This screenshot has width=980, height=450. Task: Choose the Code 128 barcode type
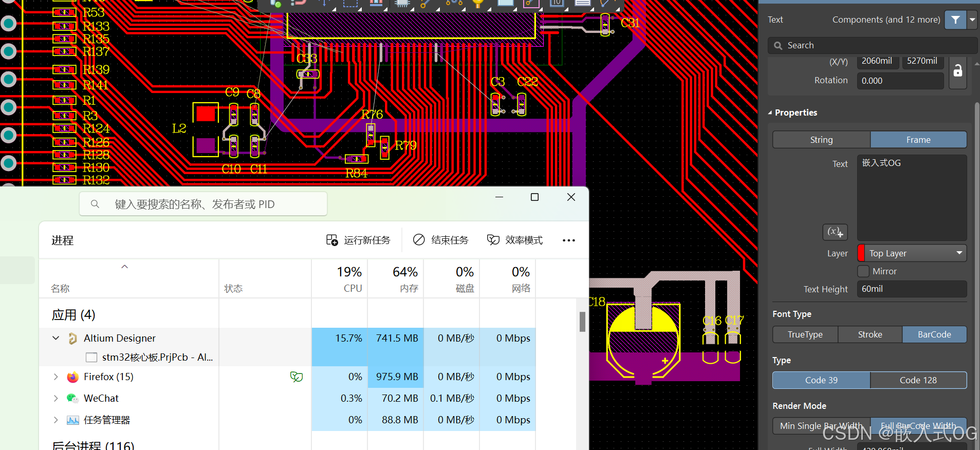[918, 380]
